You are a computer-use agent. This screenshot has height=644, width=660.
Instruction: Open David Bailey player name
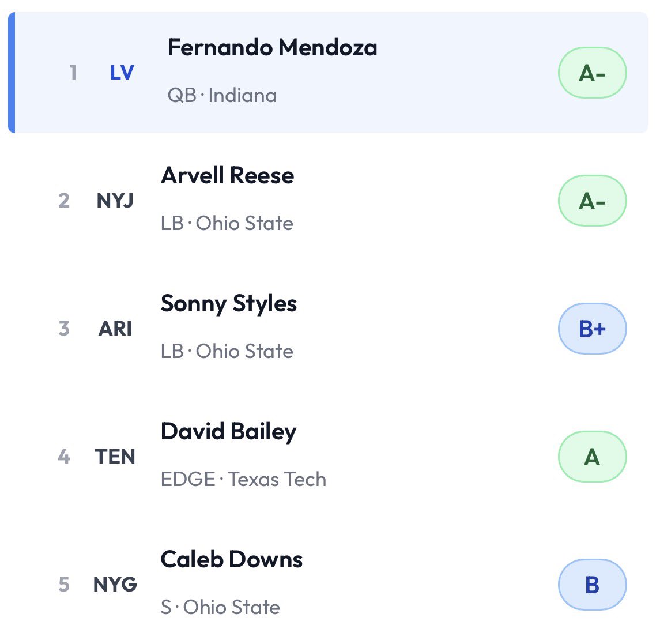click(229, 431)
